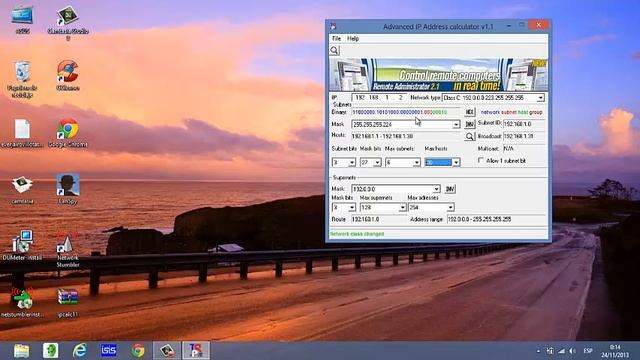
Task: Select the Network Stumbler desktop shortcut
Action: (68, 249)
